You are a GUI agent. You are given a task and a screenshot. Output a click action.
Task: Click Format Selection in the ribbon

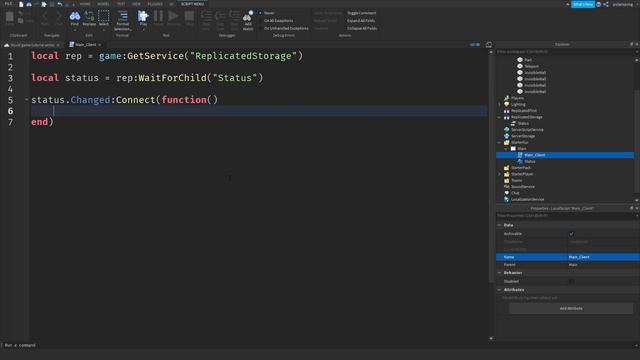[122, 20]
